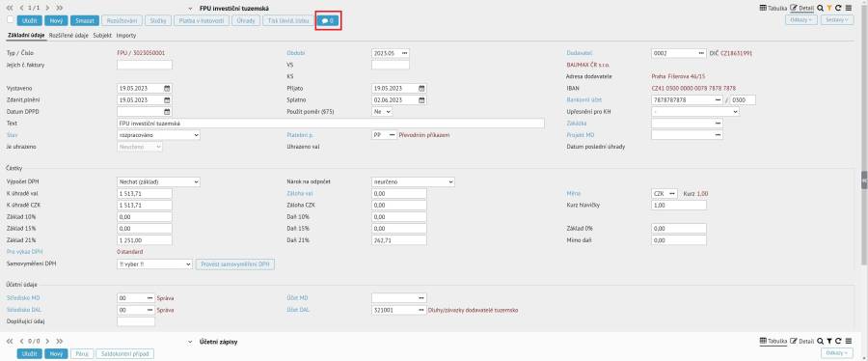This screenshot has width=868, height=361.
Task: Go to last record double-arrow at top
Action: click(59, 9)
